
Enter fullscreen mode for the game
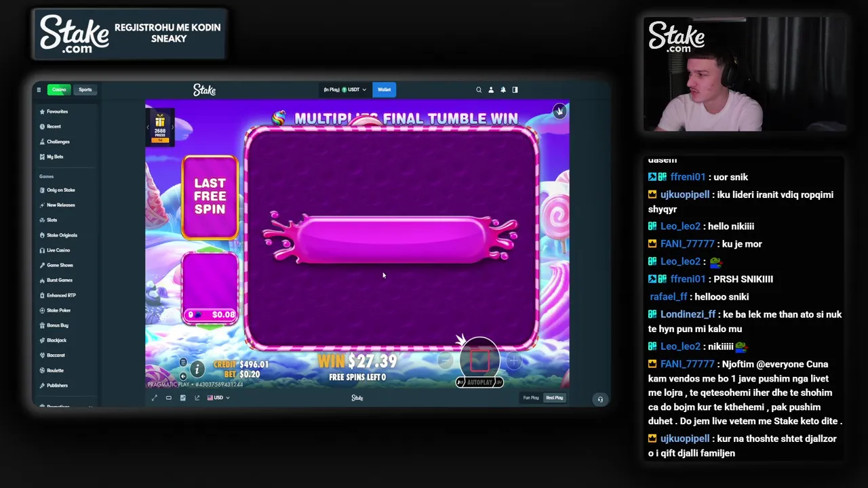[154, 398]
